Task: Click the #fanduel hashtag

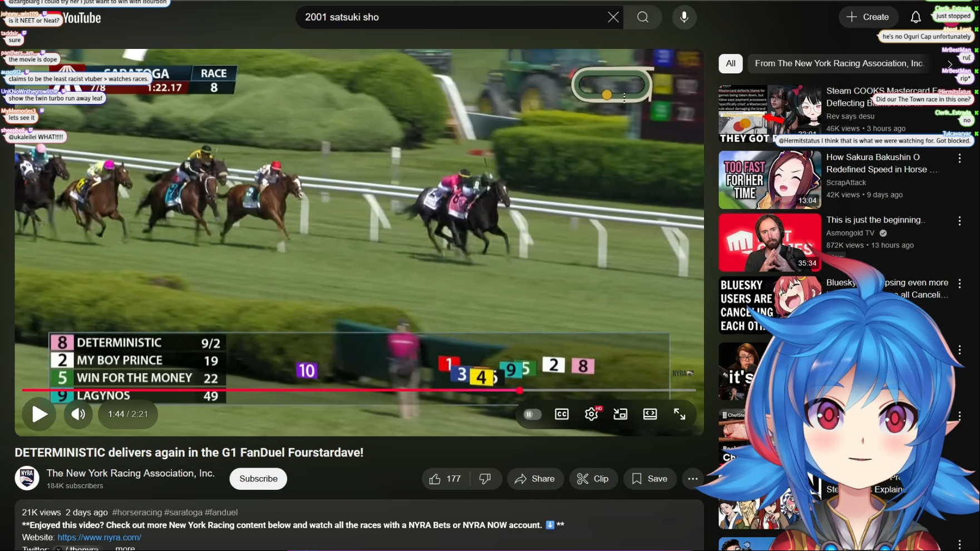Action: pos(221,512)
